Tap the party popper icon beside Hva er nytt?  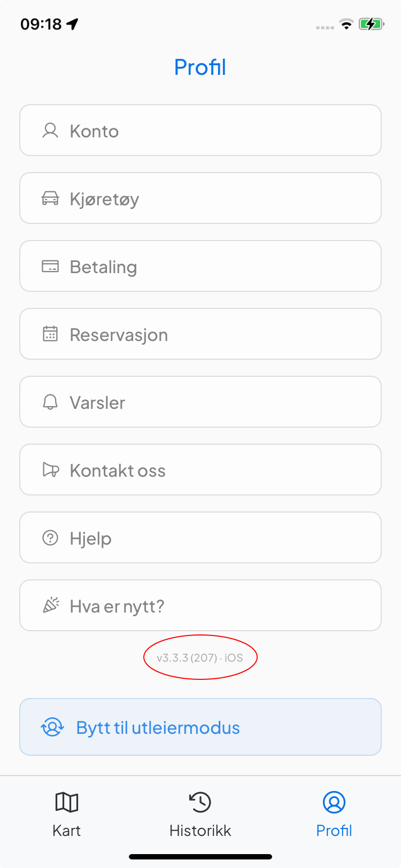point(51,606)
